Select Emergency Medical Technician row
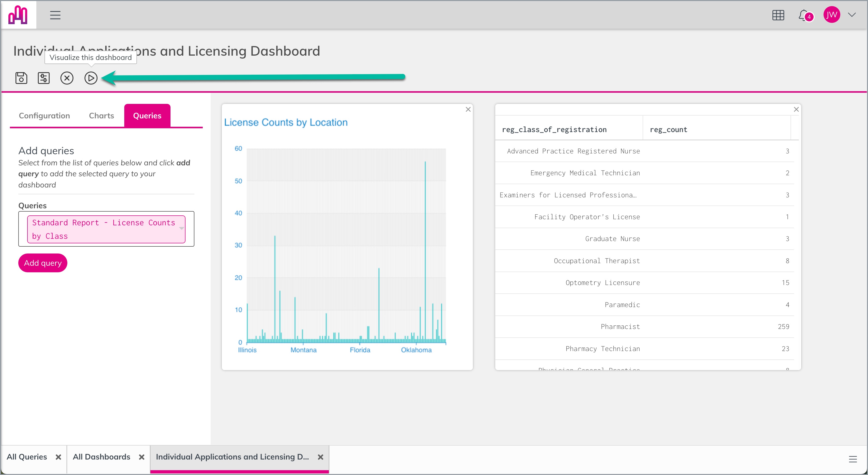Image resolution: width=868 pixels, height=475 pixels. pos(644,173)
